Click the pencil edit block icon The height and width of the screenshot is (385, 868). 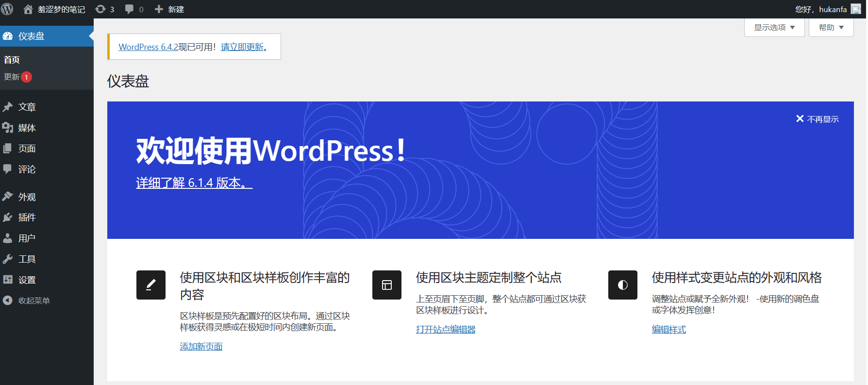pyautogui.click(x=151, y=285)
